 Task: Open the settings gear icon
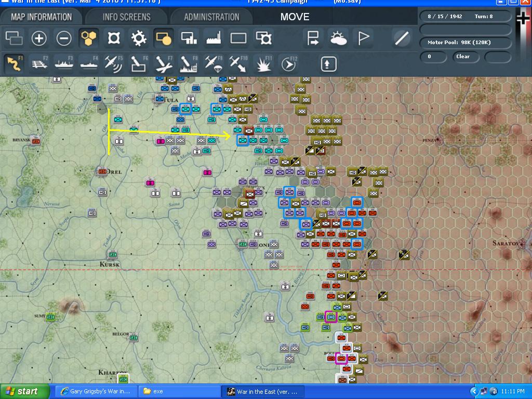pyautogui.click(x=139, y=38)
